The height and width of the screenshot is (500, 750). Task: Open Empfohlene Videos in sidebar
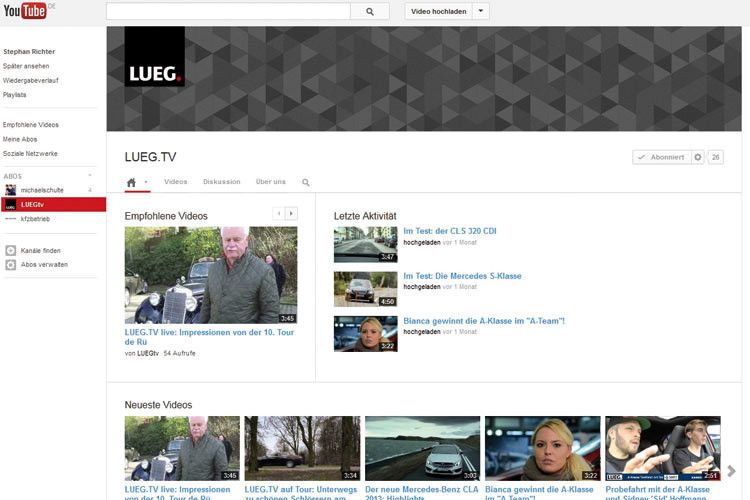coord(31,125)
